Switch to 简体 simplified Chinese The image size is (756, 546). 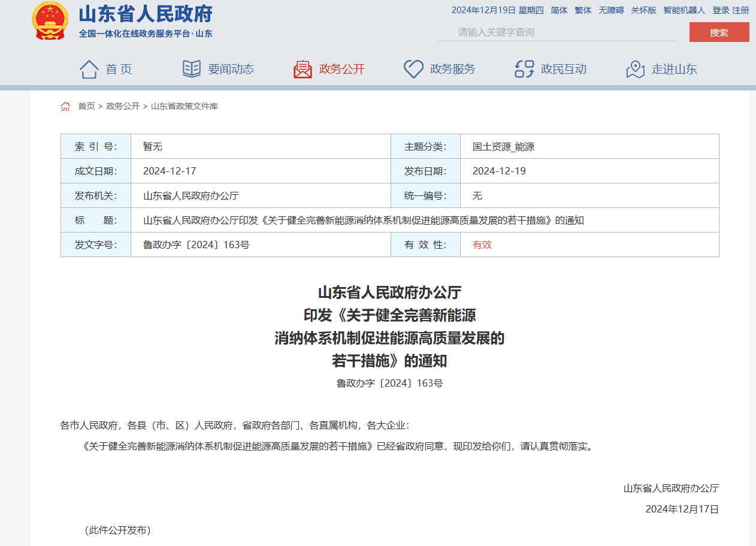click(559, 10)
